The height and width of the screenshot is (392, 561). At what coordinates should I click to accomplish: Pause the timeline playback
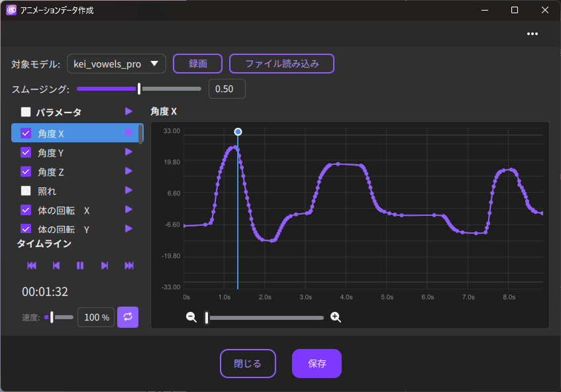(x=80, y=266)
